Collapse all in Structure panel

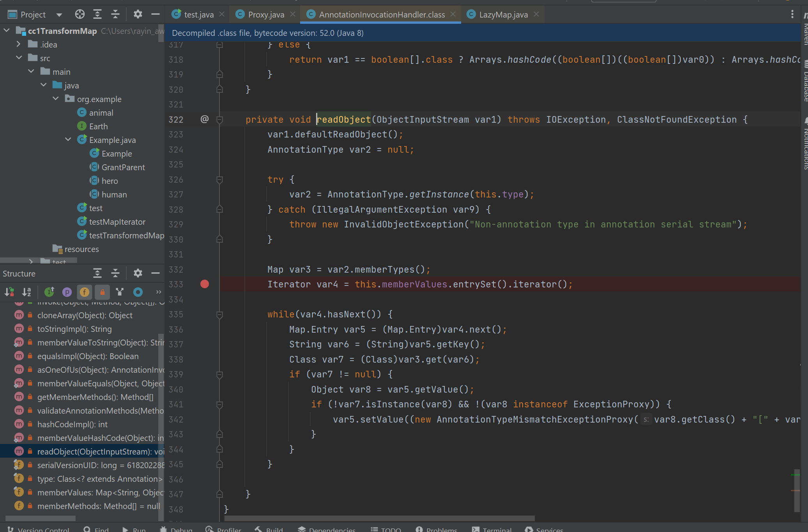point(115,273)
